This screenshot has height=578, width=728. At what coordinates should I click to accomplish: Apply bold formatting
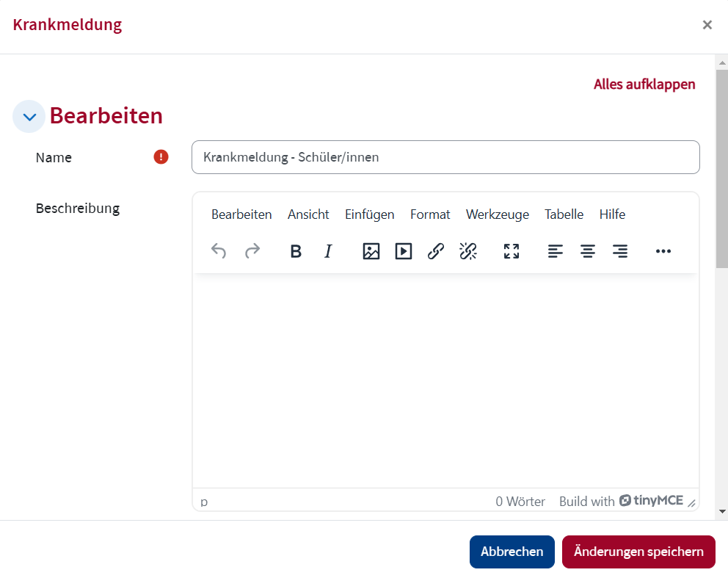click(x=296, y=250)
